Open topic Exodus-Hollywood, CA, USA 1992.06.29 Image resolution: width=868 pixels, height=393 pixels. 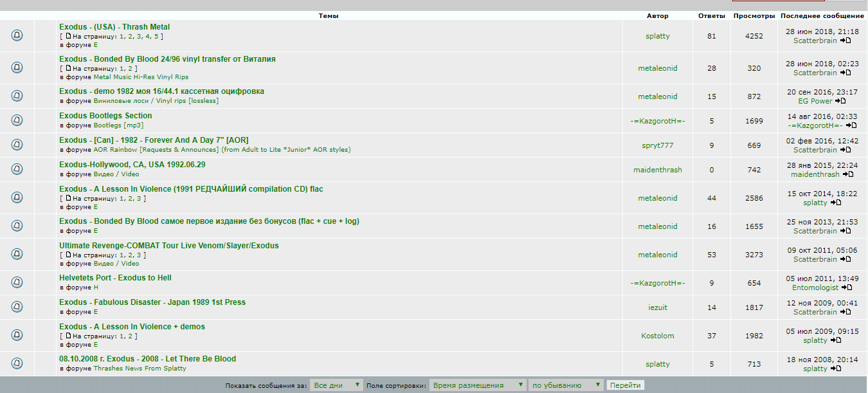click(x=132, y=165)
